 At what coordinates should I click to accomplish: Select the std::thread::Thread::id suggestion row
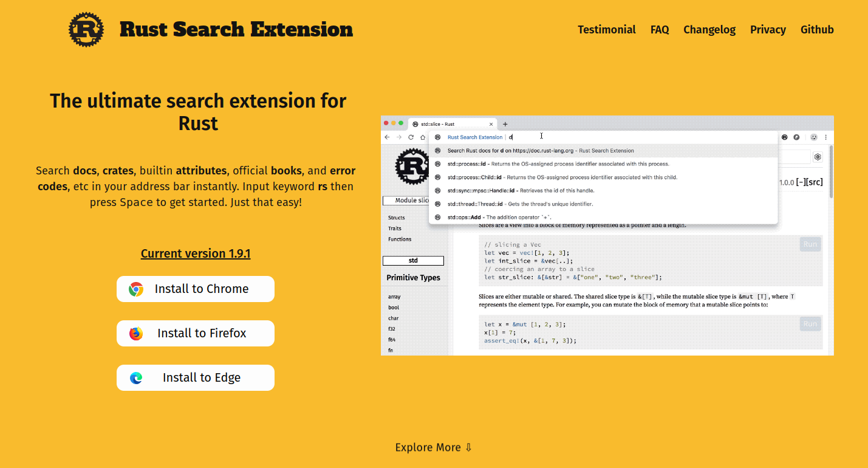[x=603, y=204]
